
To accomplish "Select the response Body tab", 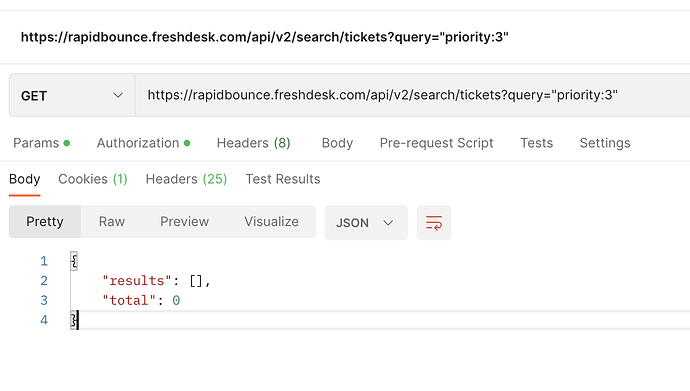I will point(25,179).
